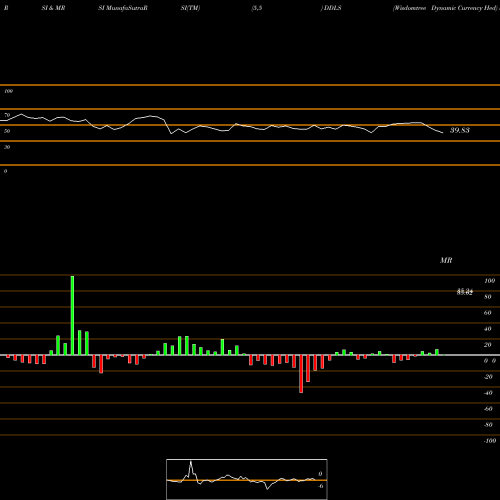Click the 100 label on MR axis
Viewport: 500px width, 500px height.
[x=490, y=281]
